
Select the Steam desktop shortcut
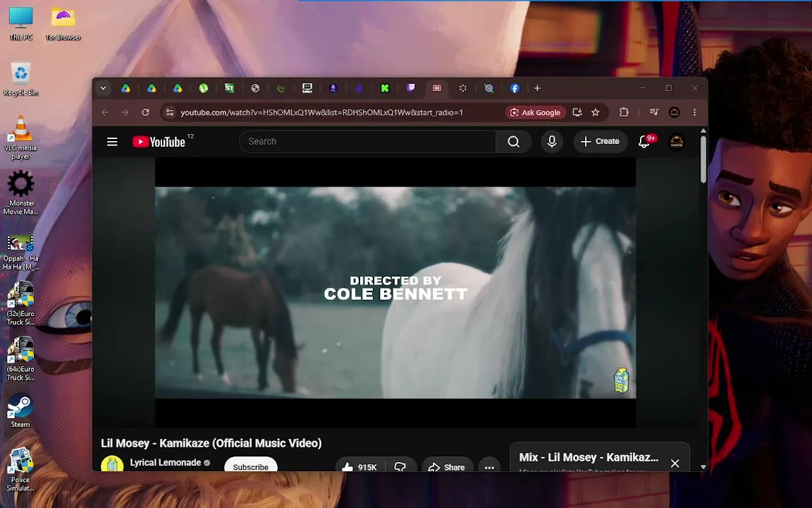(x=20, y=411)
